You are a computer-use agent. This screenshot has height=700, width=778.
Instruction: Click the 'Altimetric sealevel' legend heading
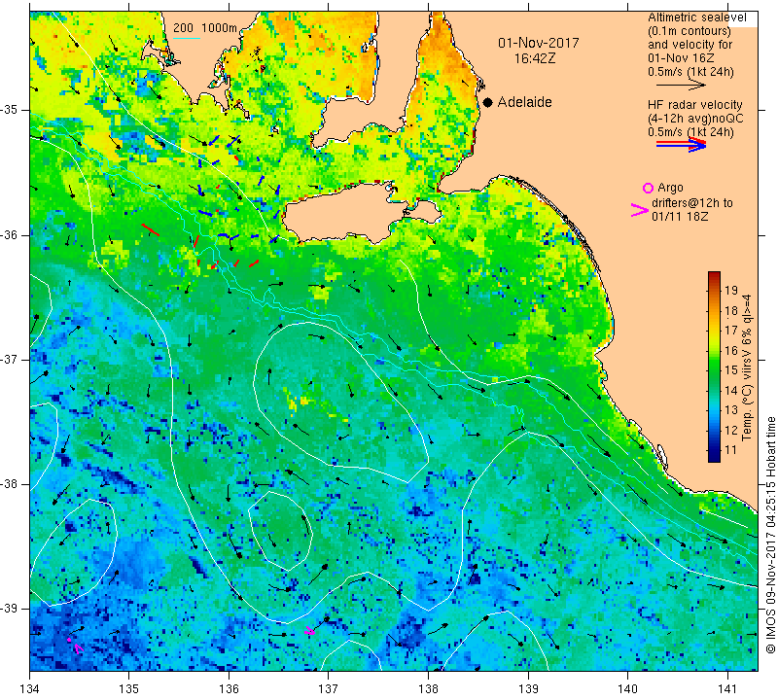coord(696,17)
